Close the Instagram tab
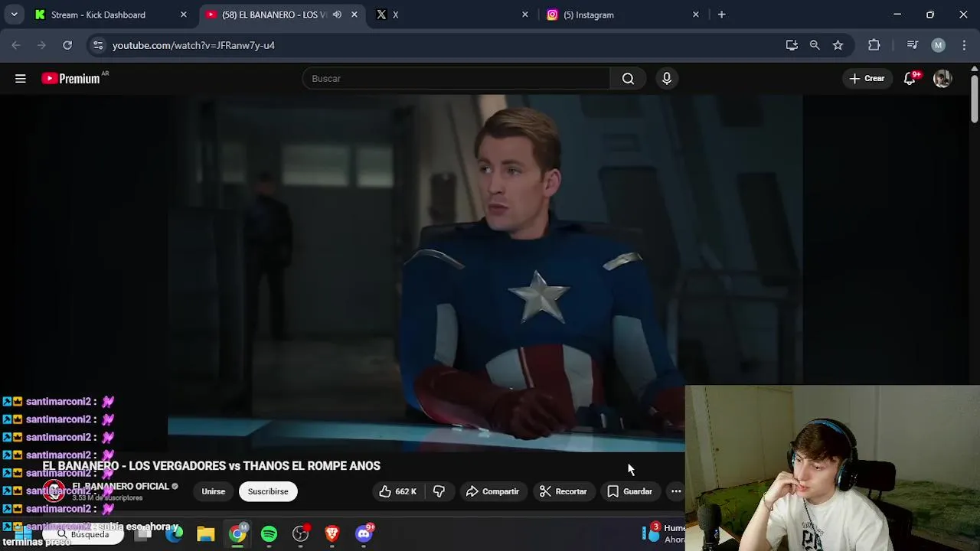The height and width of the screenshot is (551, 980). 695,15
